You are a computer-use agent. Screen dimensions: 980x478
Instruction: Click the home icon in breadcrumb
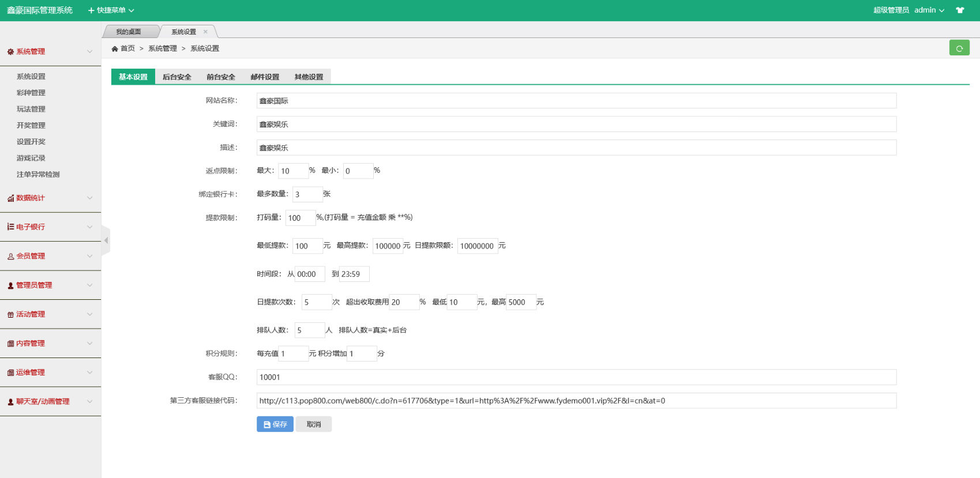(115, 49)
